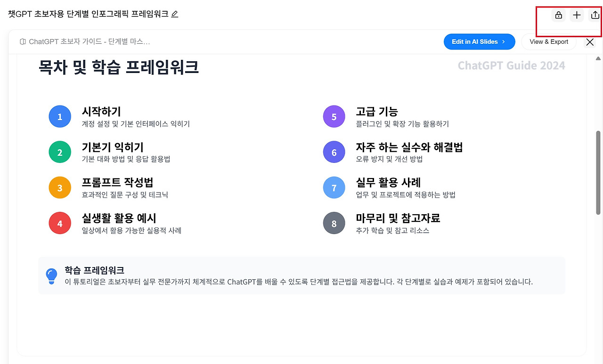
Task: Select the purple circle numbered 5
Action: coord(334,116)
